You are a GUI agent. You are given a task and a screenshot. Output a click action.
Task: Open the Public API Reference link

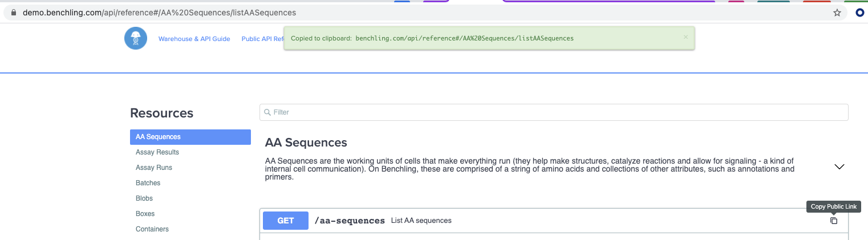pos(262,39)
